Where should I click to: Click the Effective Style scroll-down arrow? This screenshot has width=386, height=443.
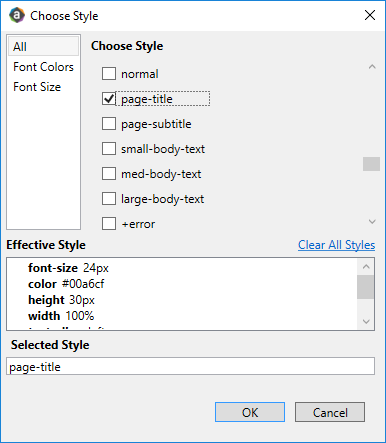(x=366, y=322)
